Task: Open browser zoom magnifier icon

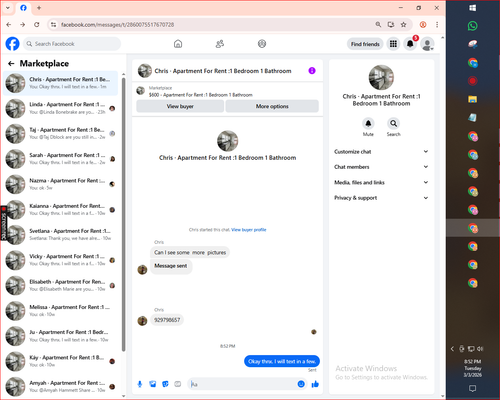Action: pos(378,25)
